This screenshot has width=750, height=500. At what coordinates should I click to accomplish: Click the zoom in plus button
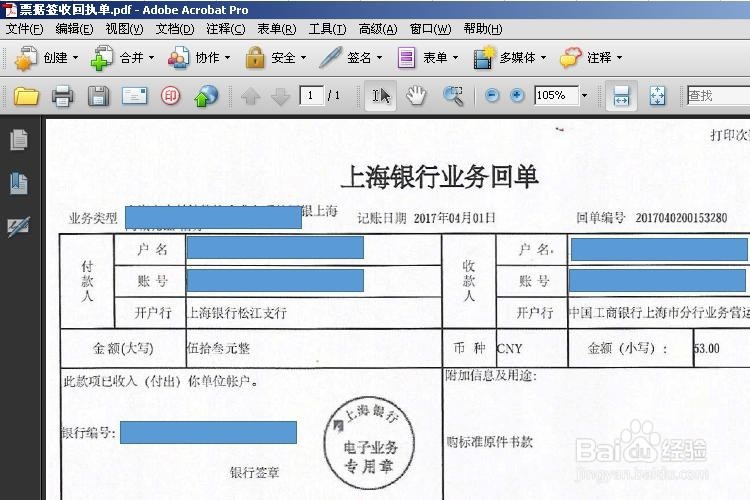517,96
